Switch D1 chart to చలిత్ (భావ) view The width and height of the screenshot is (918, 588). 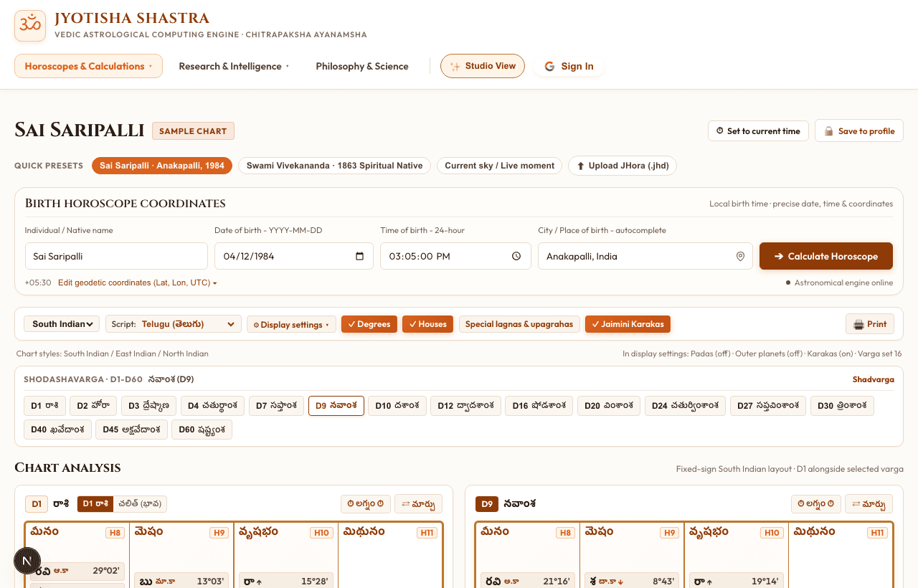click(x=140, y=503)
